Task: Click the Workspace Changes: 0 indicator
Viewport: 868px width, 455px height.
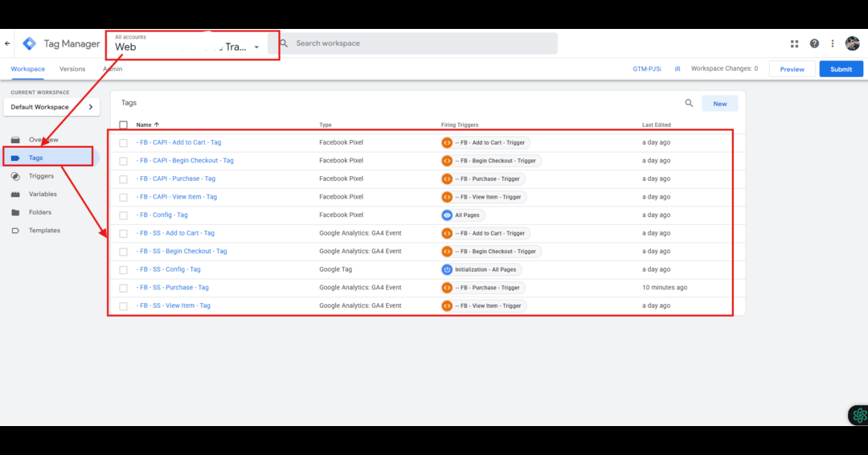Action: pos(724,68)
